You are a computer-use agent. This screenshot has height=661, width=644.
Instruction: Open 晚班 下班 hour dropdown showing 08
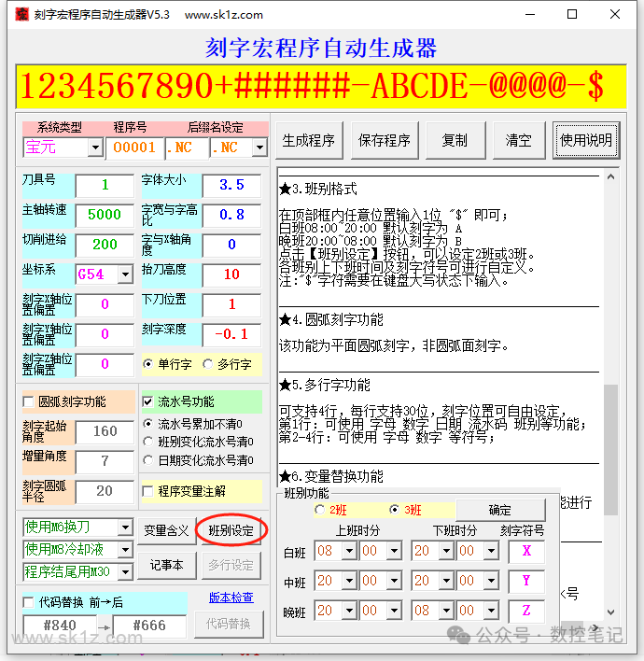pyautogui.click(x=446, y=611)
